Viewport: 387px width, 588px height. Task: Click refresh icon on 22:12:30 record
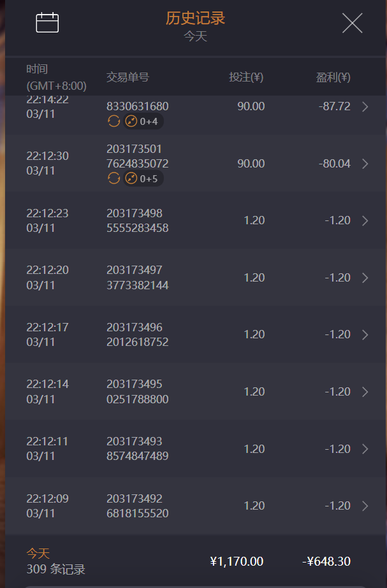tap(113, 178)
